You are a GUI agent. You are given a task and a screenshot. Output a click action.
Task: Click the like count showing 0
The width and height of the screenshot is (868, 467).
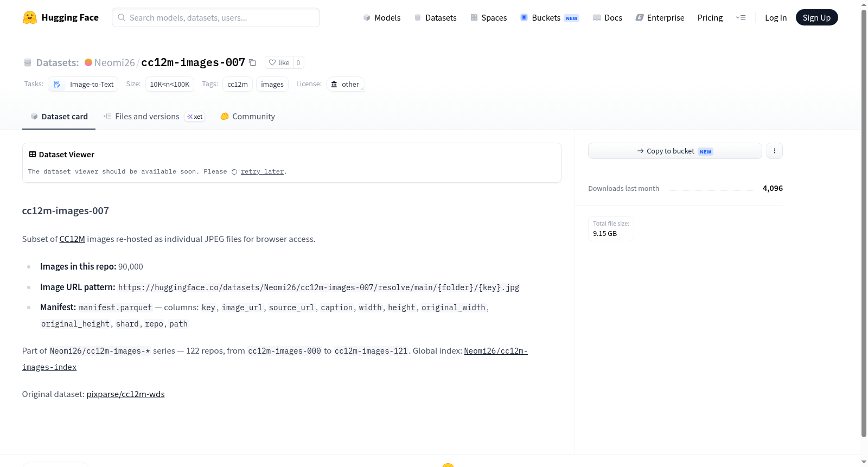[x=298, y=62]
